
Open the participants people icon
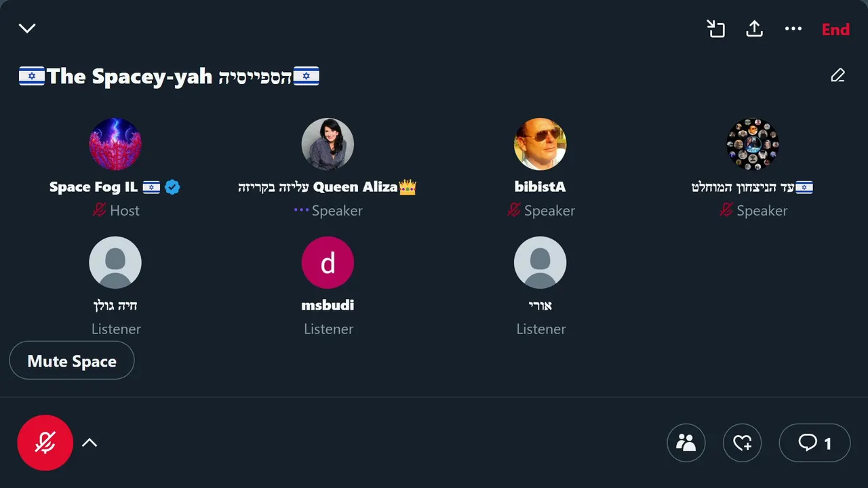pos(686,443)
